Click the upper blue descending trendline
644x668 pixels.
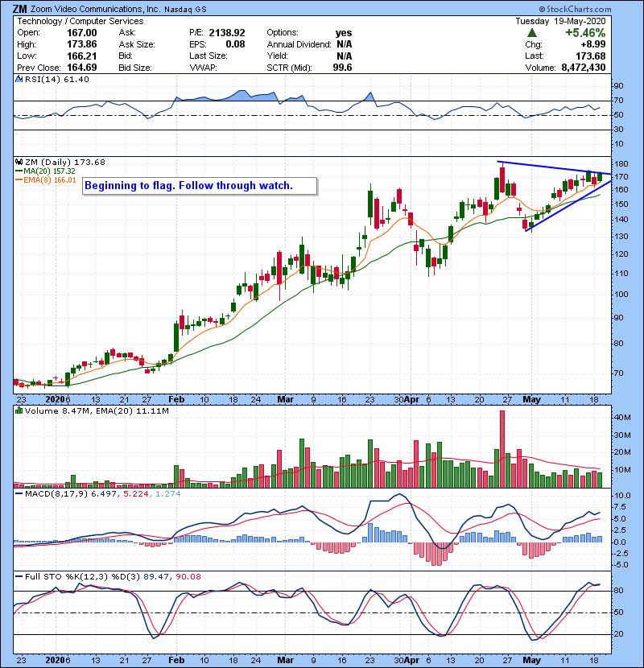(554, 168)
